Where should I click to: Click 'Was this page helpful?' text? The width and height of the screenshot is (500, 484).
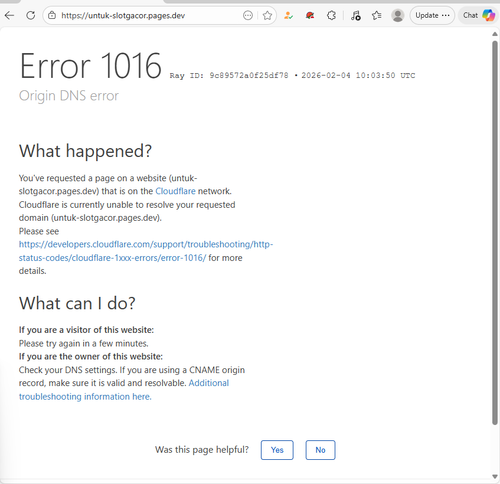point(202,450)
